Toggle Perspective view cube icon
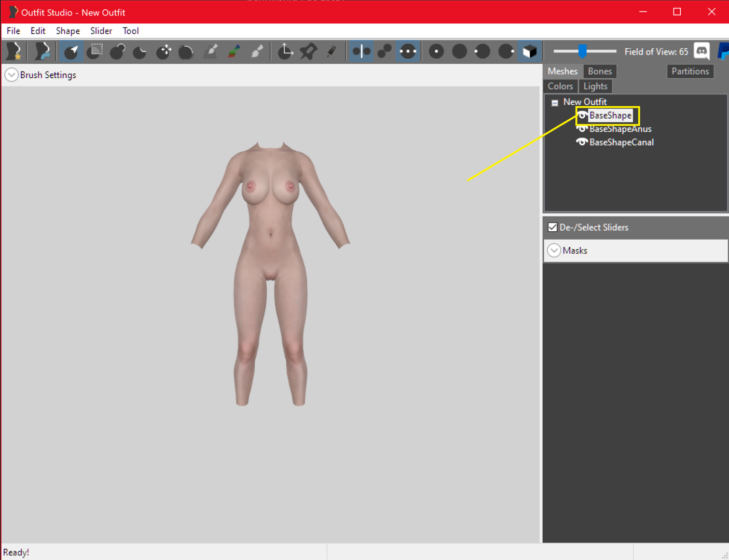Viewport: 729px width, 560px height. [530, 51]
